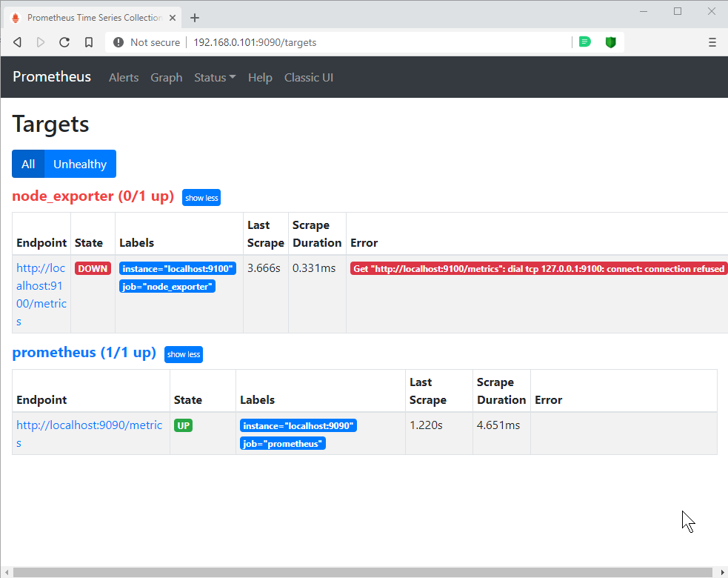Select the Unhealthy targets filter
728x578 pixels.
click(x=80, y=164)
